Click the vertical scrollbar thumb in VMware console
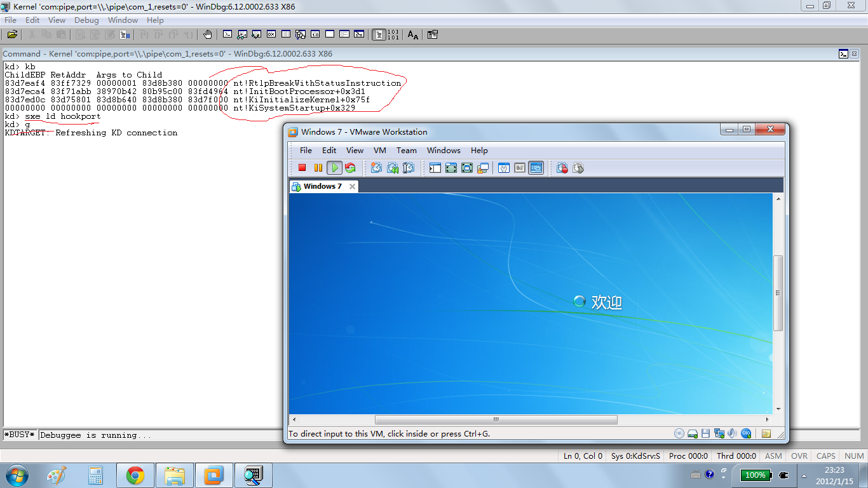 pos(778,293)
